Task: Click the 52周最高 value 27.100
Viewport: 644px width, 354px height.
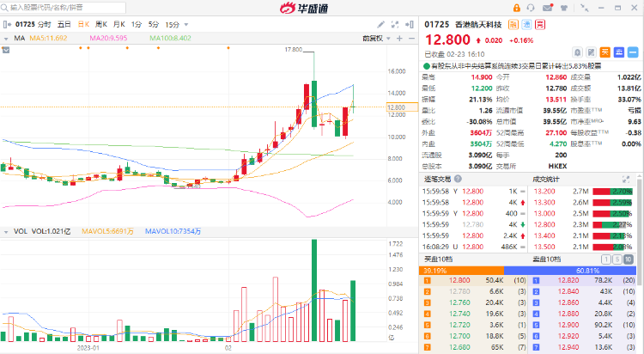Action: [556, 133]
